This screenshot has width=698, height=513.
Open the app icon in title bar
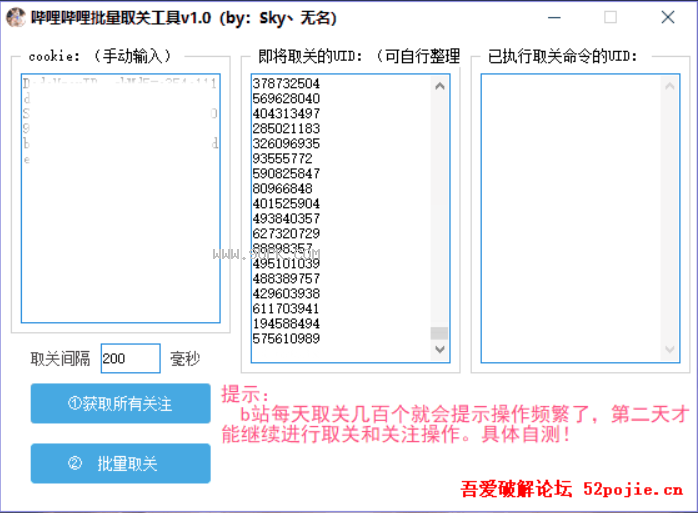[x=16, y=18]
